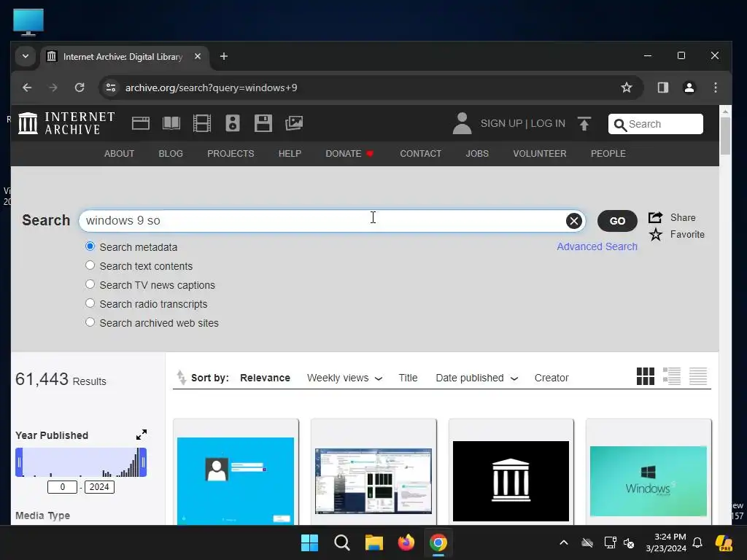747x560 pixels.
Task: Open the BLOG menu item
Action: [x=171, y=154]
